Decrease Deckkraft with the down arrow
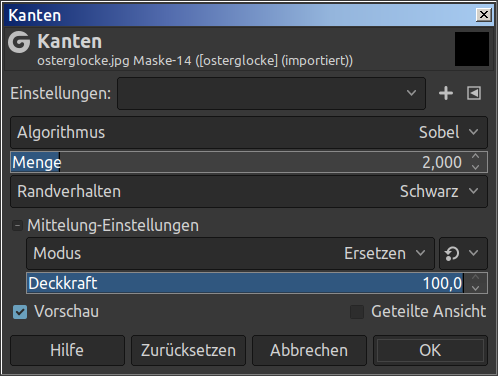The height and width of the screenshot is (376, 498). pos(476,288)
